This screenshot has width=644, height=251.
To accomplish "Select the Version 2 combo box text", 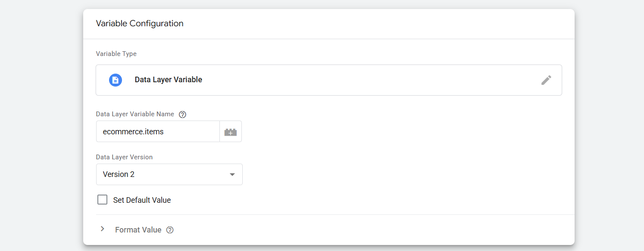I will [119, 174].
